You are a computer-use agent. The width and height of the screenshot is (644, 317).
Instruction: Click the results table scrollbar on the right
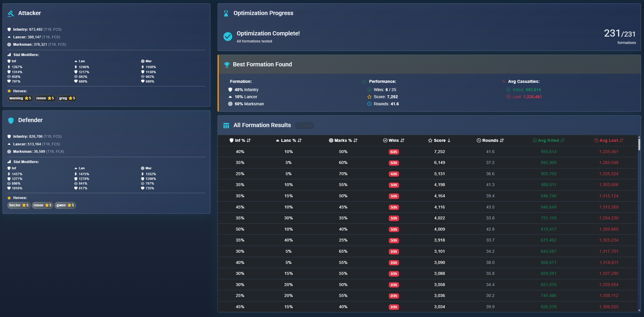point(639,144)
